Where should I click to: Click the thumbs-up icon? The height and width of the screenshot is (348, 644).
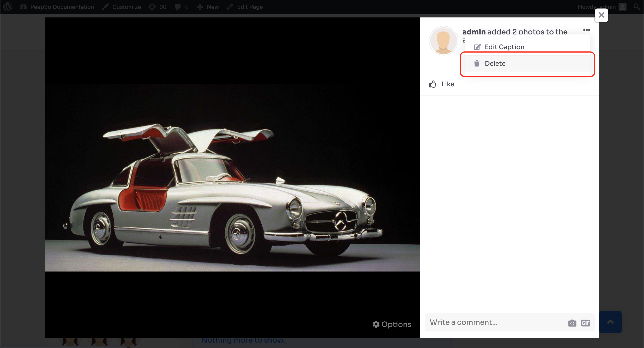click(x=433, y=84)
